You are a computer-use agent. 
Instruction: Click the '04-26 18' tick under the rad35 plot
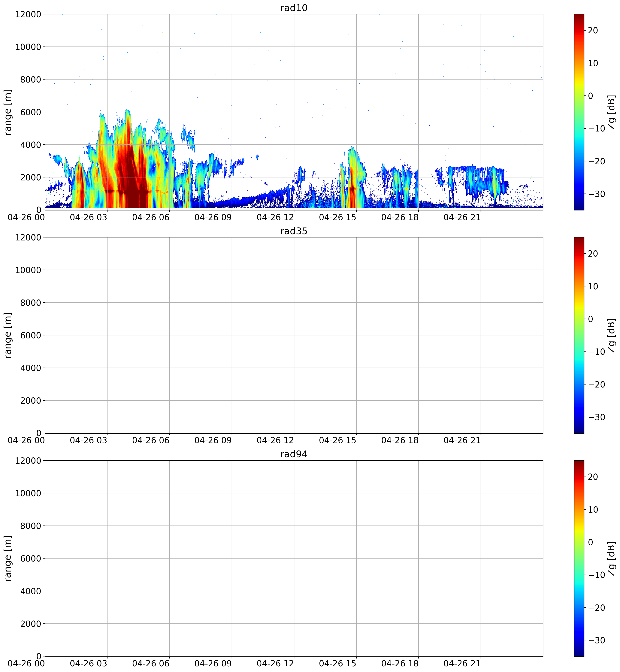click(x=400, y=440)
